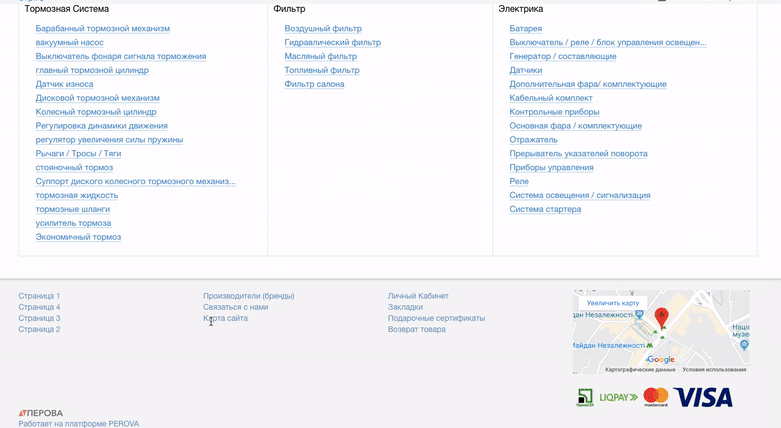Click Увеличить карту on the map
The width and height of the screenshot is (781, 428).
coord(613,303)
